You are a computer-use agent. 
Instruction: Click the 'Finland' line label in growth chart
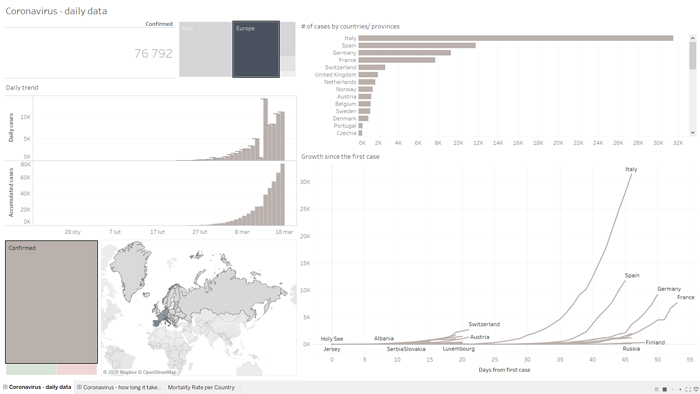click(655, 343)
